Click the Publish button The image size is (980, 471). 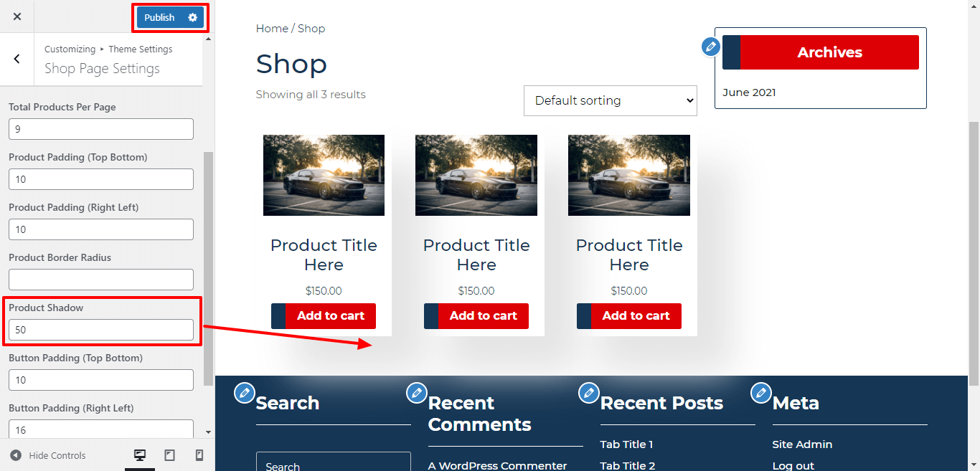[x=159, y=17]
